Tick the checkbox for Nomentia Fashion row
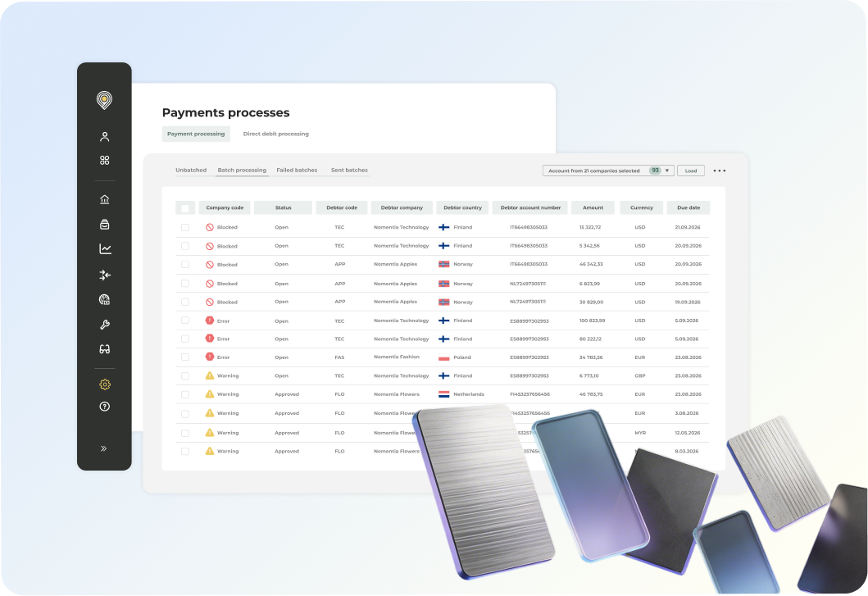 (x=185, y=357)
